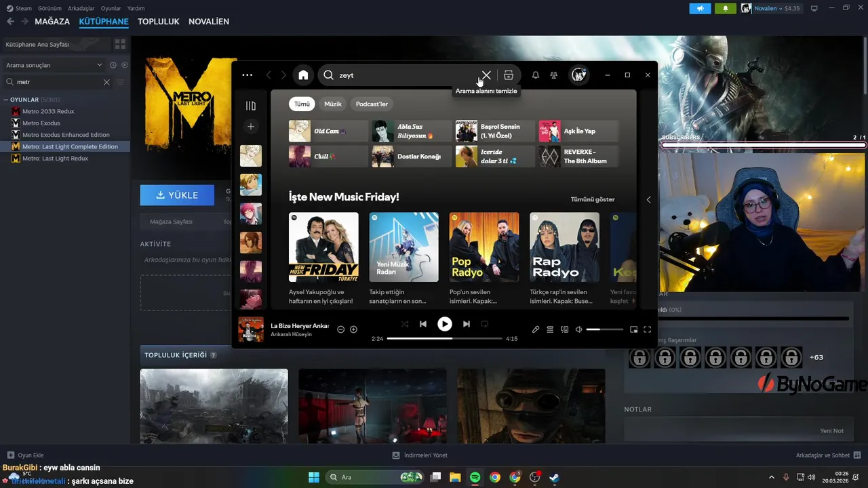Open the Spotify miniplayer icon
The width and height of the screenshot is (868, 488).
pos(633,329)
